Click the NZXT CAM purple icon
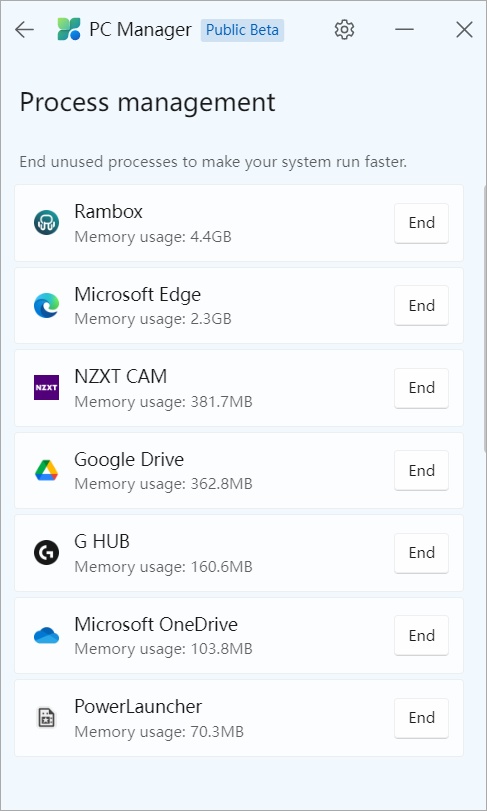Image resolution: width=487 pixels, height=811 pixels. click(47, 387)
